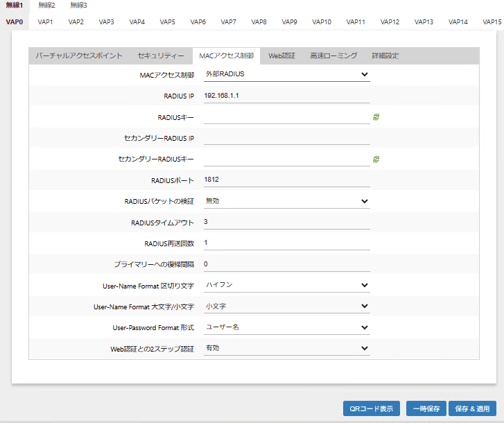Open User-Name Format 大文字/小文字 dropdown

click(x=286, y=306)
